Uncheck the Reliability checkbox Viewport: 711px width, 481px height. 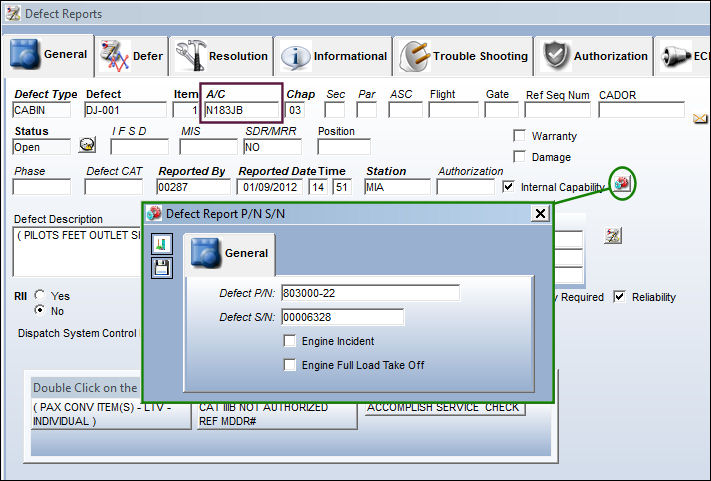pyautogui.click(x=619, y=296)
